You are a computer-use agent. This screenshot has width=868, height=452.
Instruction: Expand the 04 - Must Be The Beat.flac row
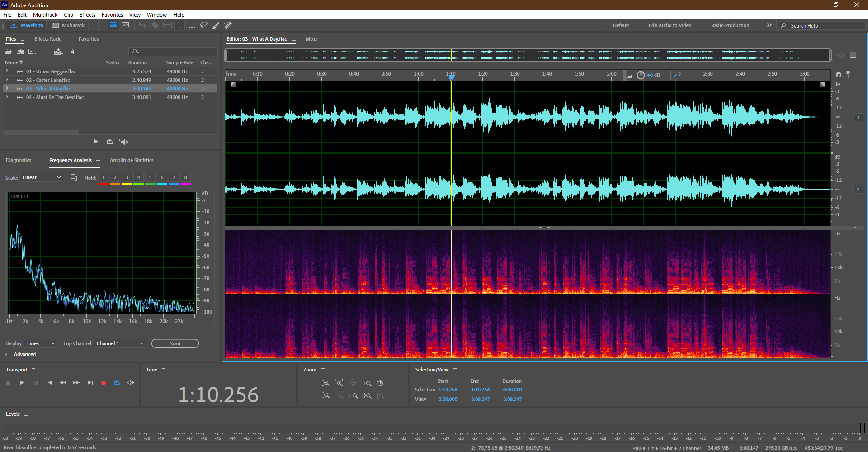click(x=7, y=97)
